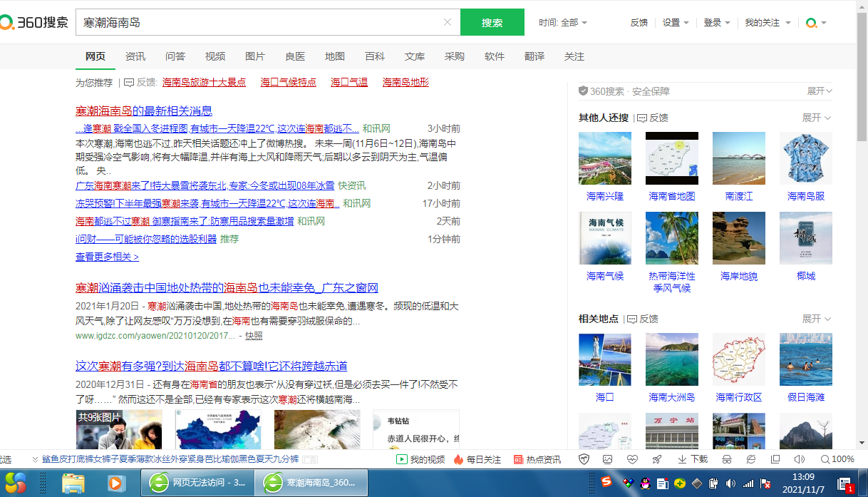The image size is (868, 497).
Task: Click the 360搜索 logo
Action: [x=34, y=22]
